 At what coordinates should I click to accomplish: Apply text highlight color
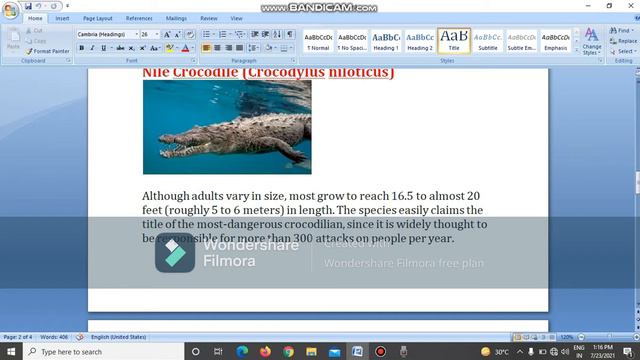(169, 48)
